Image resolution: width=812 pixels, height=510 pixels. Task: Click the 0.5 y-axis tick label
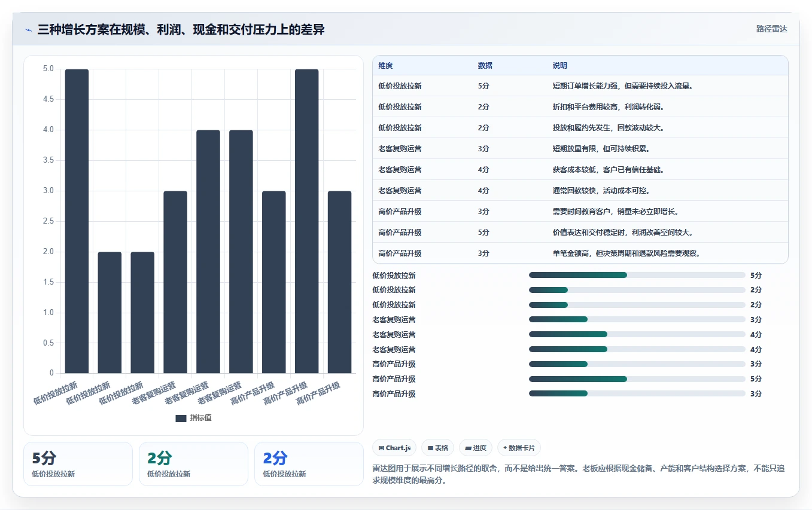(48, 343)
